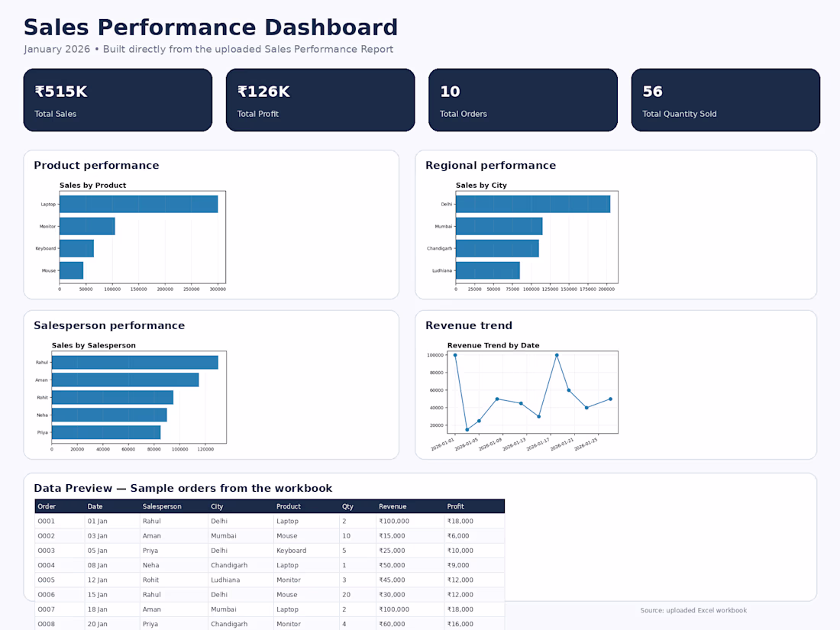This screenshot has width=840, height=630.
Task: Choose the Chandigarh bar in Sales by City
Action: (x=497, y=249)
